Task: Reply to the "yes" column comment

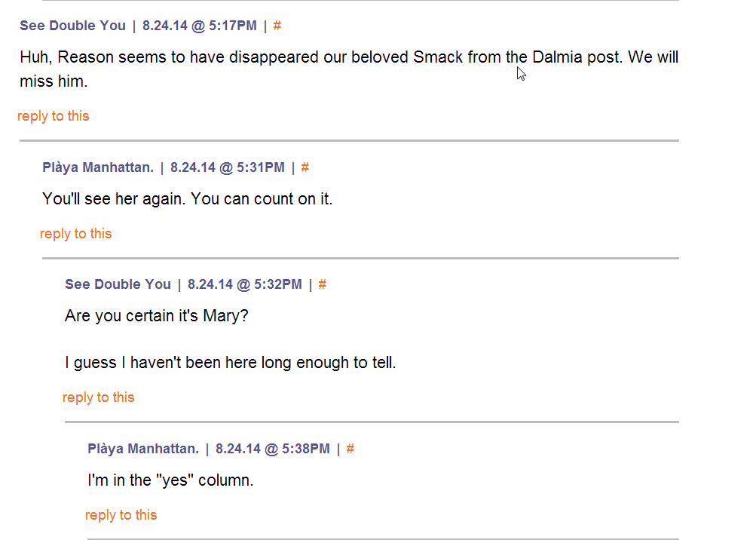Action: [x=121, y=515]
